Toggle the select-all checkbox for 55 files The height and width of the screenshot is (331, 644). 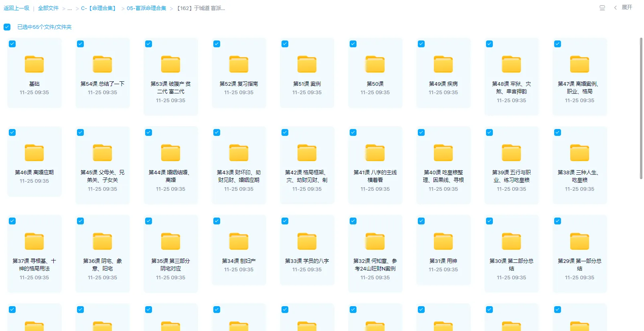click(x=7, y=27)
